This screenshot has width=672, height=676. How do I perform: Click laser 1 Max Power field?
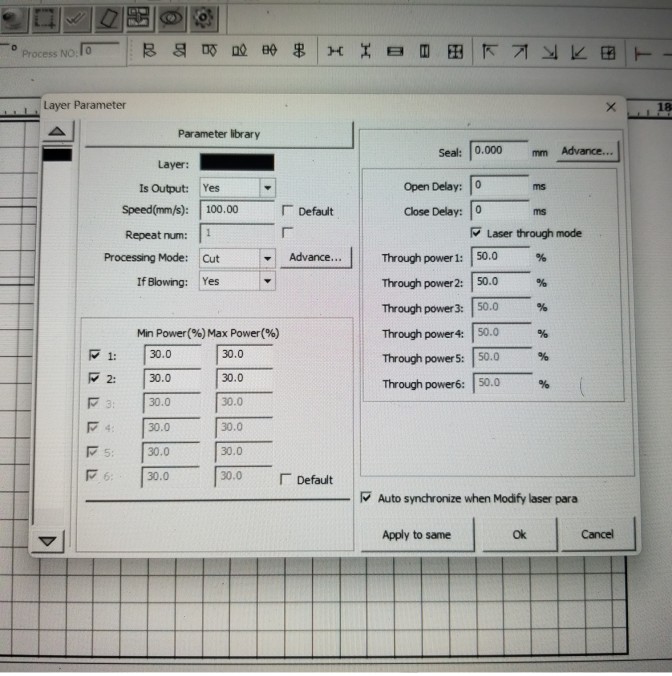(x=244, y=354)
